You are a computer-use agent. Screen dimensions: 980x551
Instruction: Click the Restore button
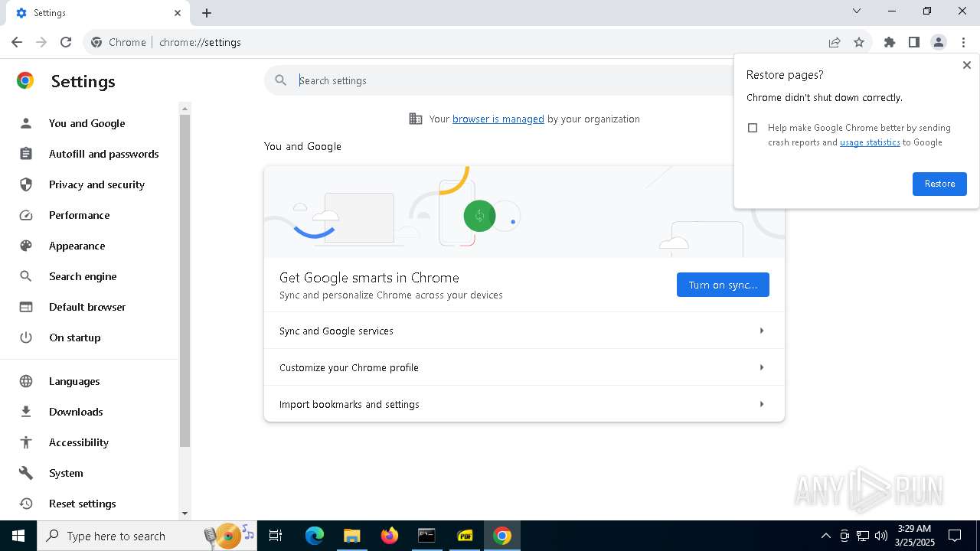click(x=939, y=184)
